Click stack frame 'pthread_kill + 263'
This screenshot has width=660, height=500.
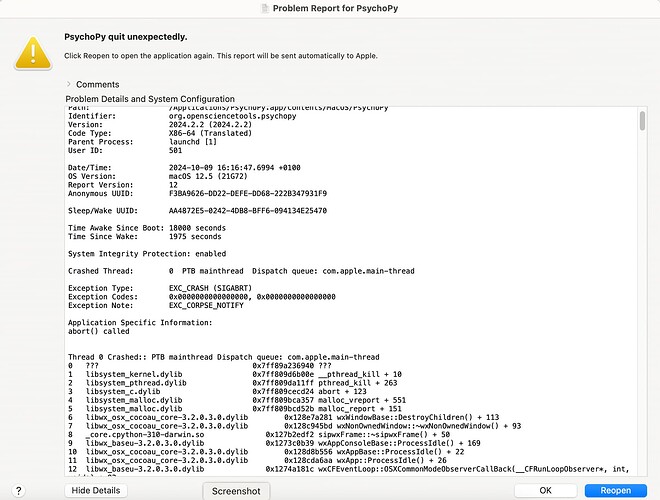[232, 383]
